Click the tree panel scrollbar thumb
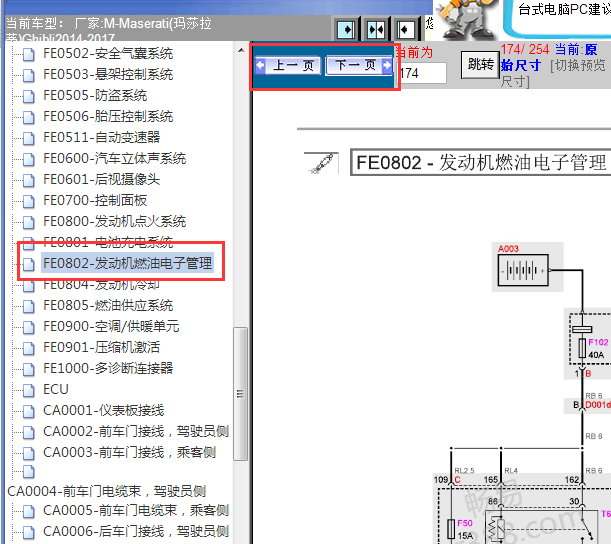Image resolution: width=611 pixels, height=544 pixels. (240, 394)
